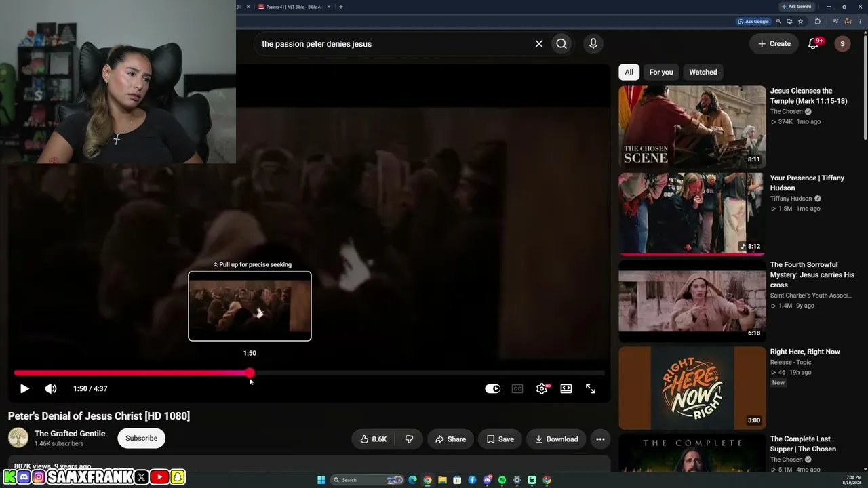Screen dimensions: 868x488
Task: Open 'Your Presence | Tiffany Hudson' title link
Action: [807, 183]
